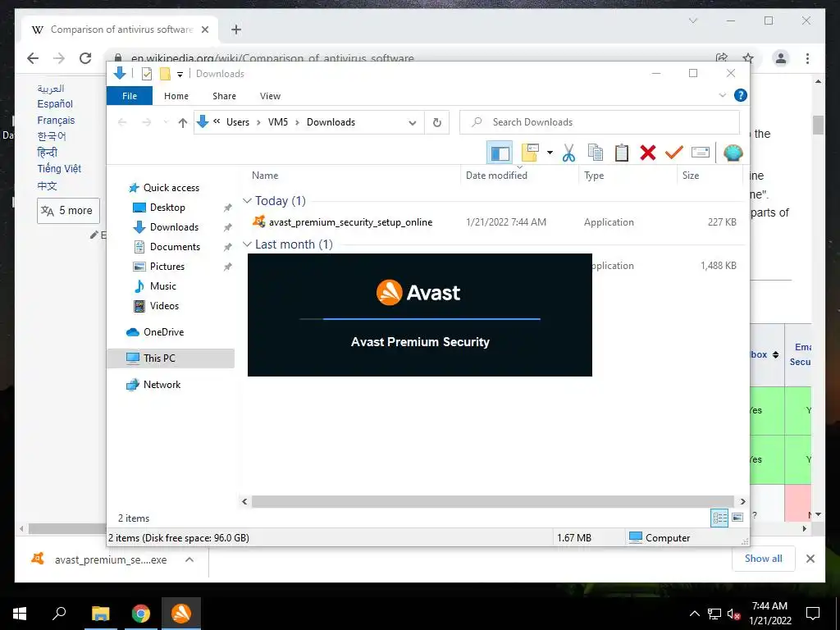The height and width of the screenshot is (630, 840).
Task: Click the teal shell icon in toolbar
Action: point(733,153)
